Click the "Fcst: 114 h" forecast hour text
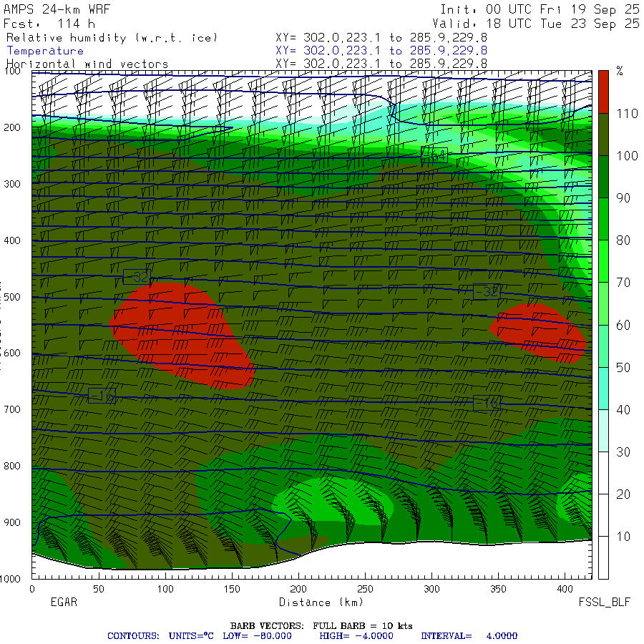Image resolution: width=644 pixels, height=644 pixels. pos(49,24)
